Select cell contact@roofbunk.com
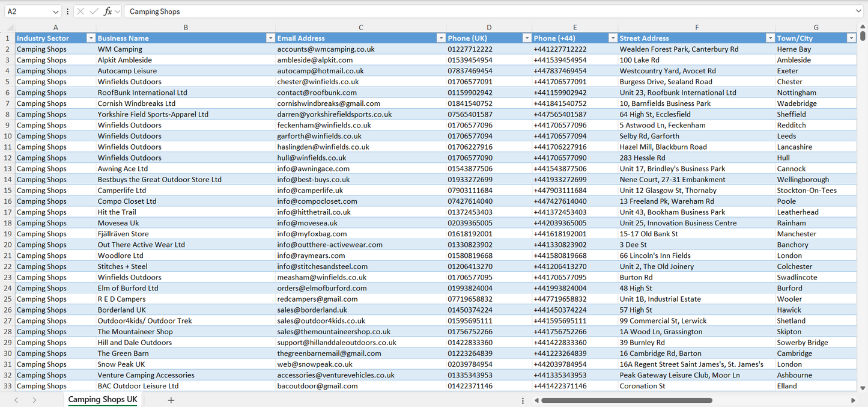The height and width of the screenshot is (407, 868). click(x=360, y=93)
